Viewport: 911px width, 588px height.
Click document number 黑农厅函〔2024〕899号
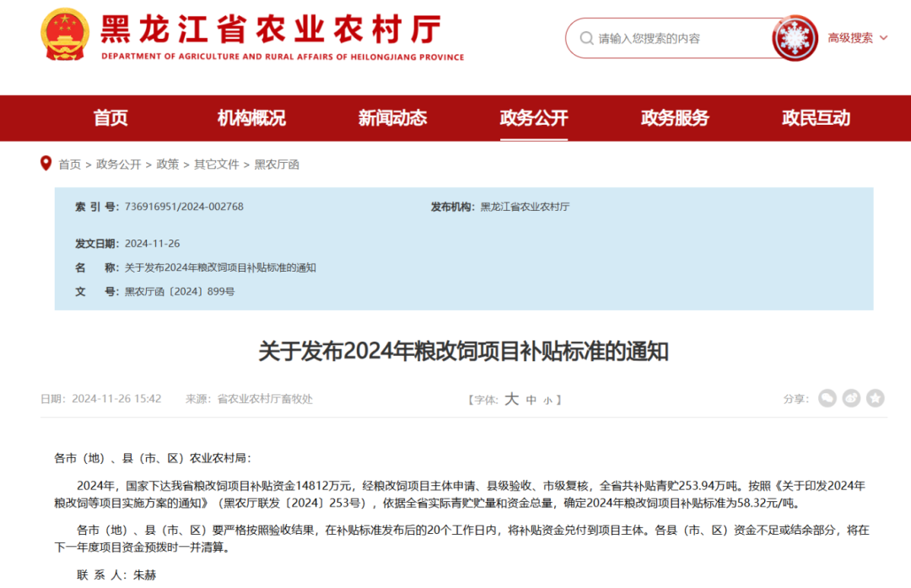[180, 292]
